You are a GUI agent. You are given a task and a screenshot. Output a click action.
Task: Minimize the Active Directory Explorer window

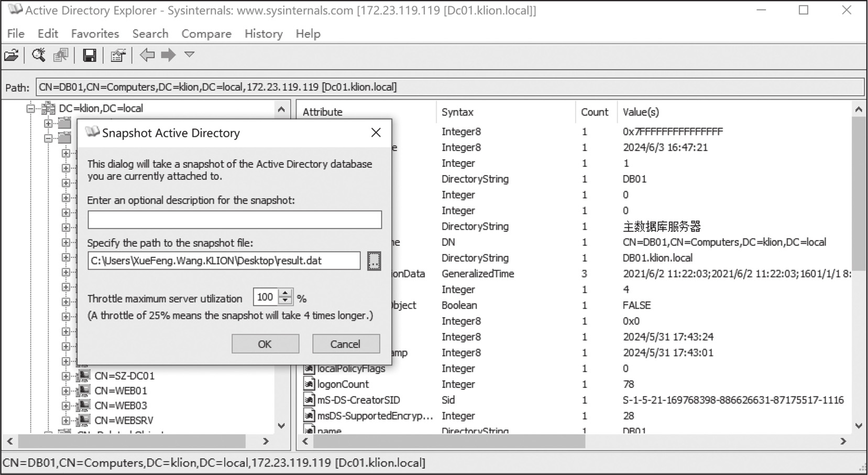click(x=762, y=10)
